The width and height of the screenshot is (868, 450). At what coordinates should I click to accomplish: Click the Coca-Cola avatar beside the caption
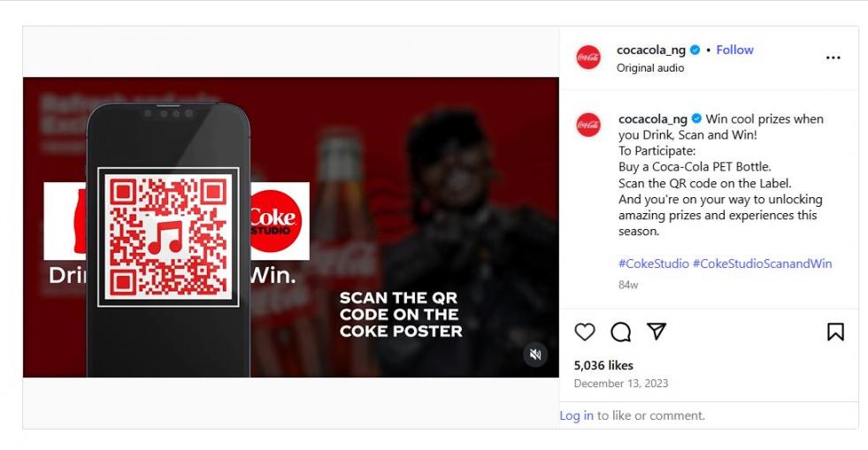point(588,125)
